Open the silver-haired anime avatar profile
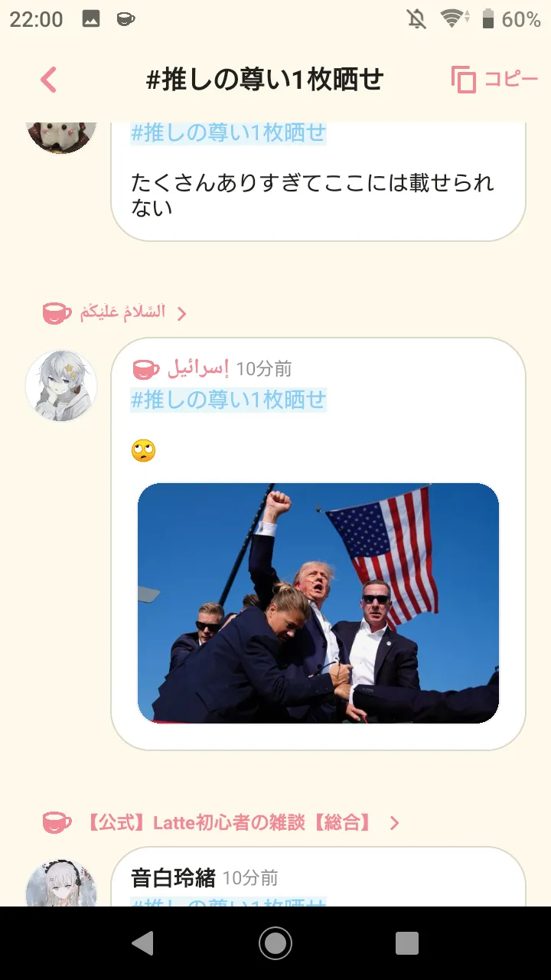 pyautogui.click(x=61, y=386)
